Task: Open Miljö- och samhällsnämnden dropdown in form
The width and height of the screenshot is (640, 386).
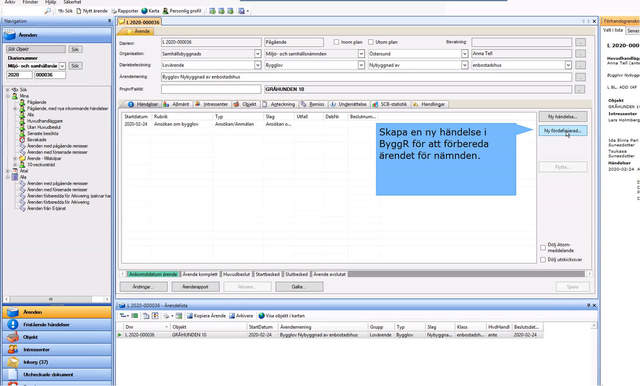Action: pyautogui.click(x=361, y=54)
